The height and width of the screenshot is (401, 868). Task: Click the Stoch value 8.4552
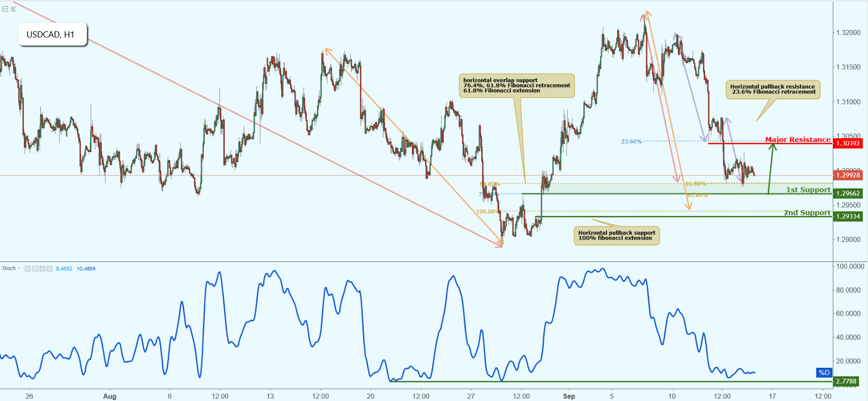64,269
